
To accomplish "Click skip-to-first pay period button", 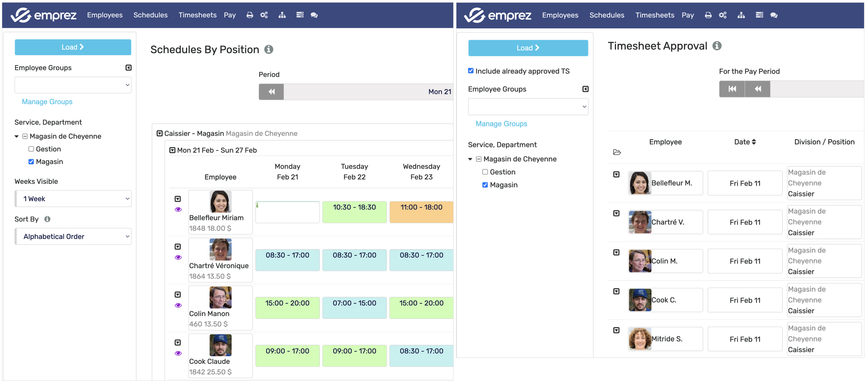I will (732, 89).
